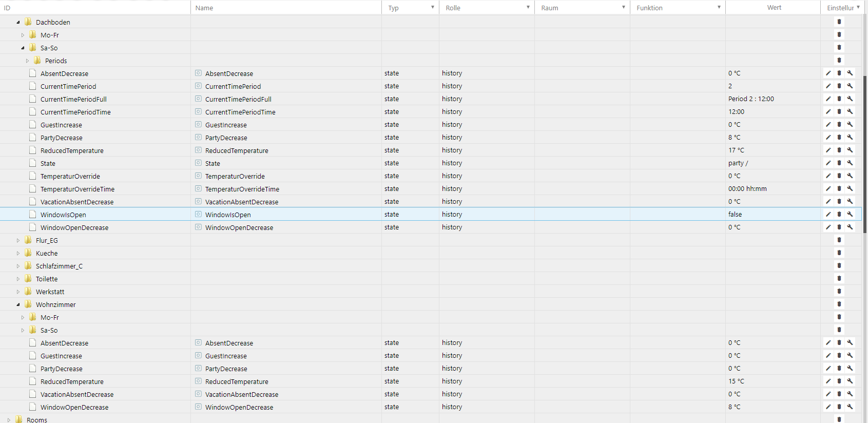
Task: Click the ID column filter field
Action: [95, 8]
